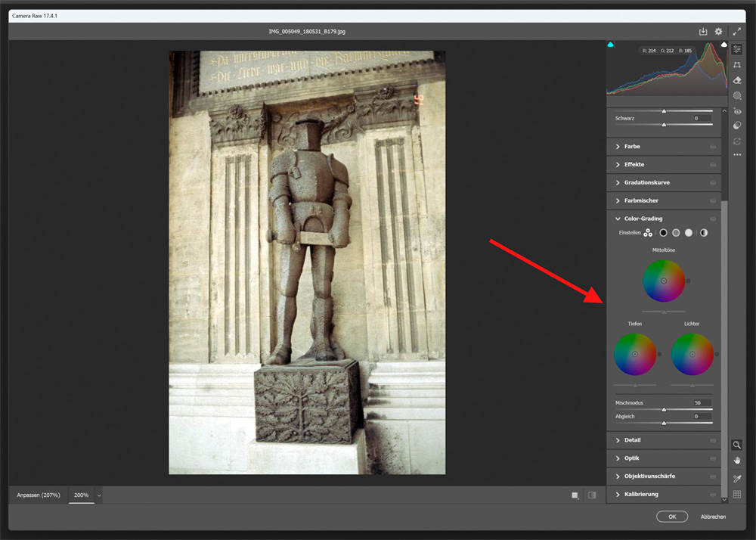756x540 pixels.
Task: Click the Mischmodus slider handle
Action: (x=664, y=409)
